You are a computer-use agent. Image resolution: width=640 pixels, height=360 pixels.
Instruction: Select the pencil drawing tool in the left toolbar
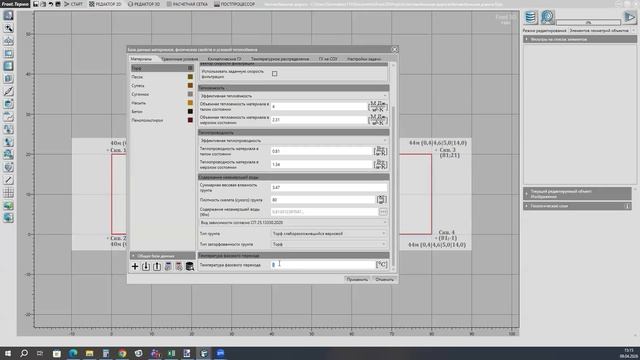(x=8, y=91)
